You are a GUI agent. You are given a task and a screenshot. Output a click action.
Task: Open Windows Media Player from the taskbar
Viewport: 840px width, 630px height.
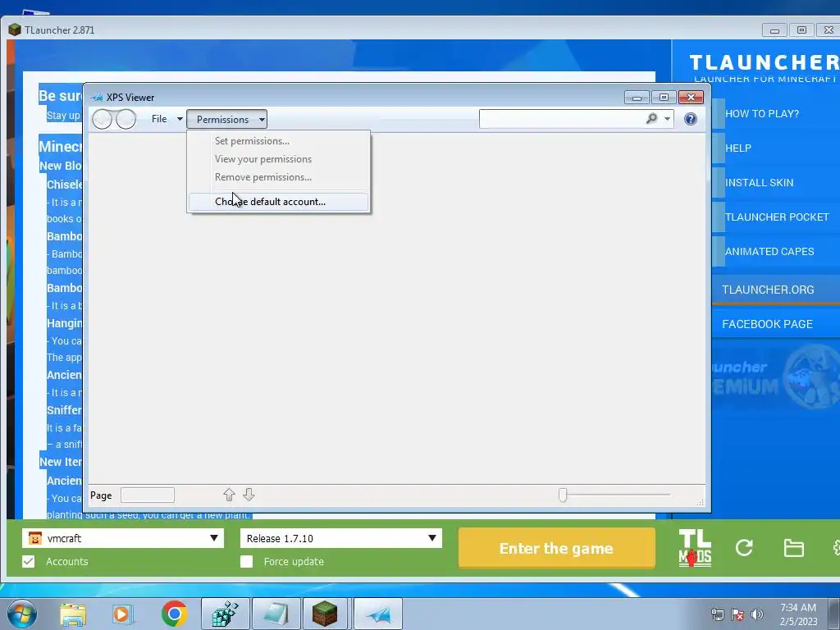[122, 614]
